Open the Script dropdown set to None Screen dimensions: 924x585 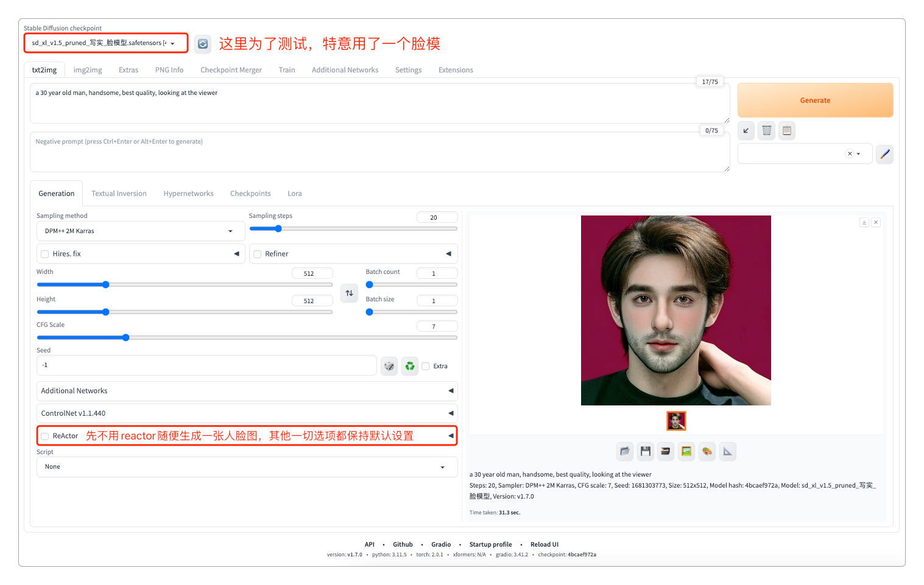pyautogui.click(x=247, y=467)
